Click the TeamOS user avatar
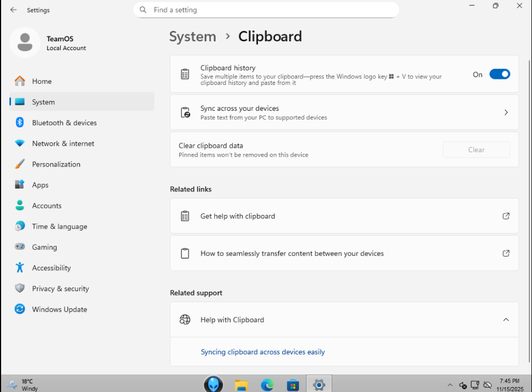 coord(25,42)
